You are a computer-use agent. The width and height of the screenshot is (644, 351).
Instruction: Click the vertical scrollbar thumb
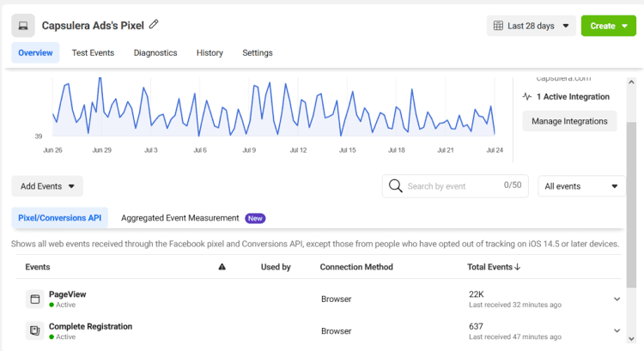pos(631,204)
